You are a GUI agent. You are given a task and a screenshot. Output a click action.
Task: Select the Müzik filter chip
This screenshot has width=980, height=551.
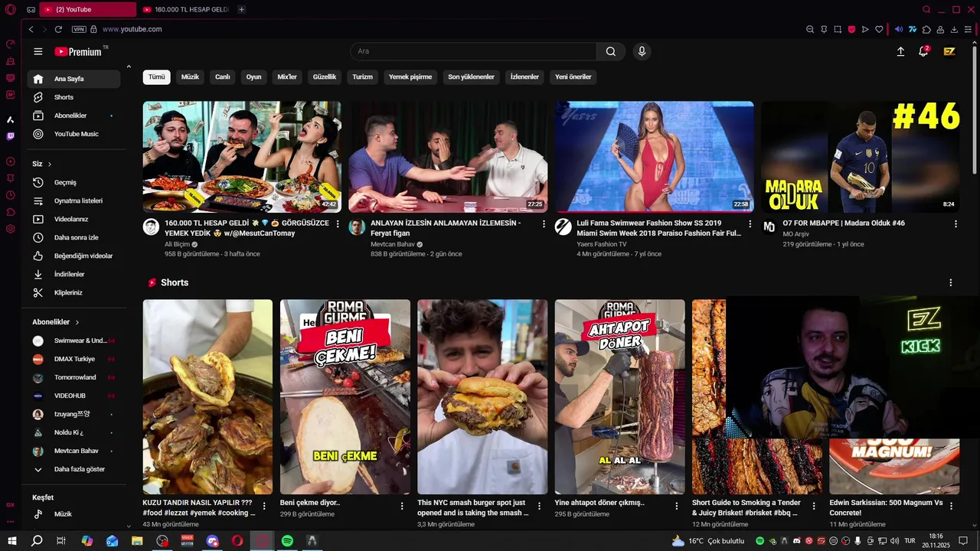click(190, 77)
